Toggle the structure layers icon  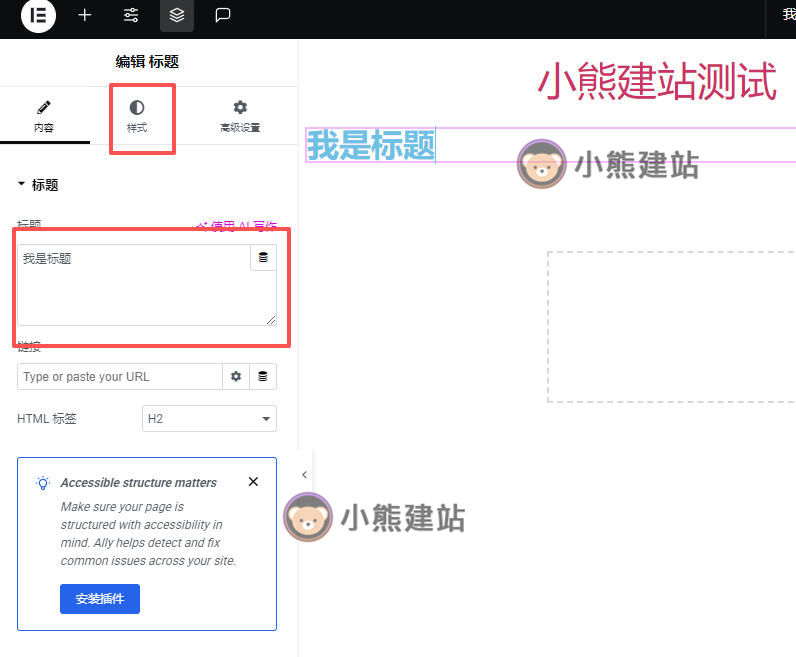coord(177,15)
